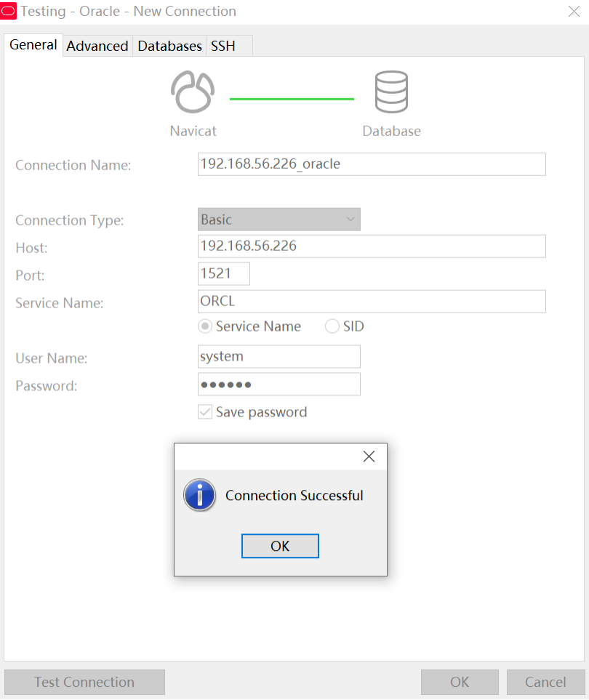Click the bottom OK button of connection window
Screen dimensions: 589x700
pyautogui.click(x=460, y=682)
